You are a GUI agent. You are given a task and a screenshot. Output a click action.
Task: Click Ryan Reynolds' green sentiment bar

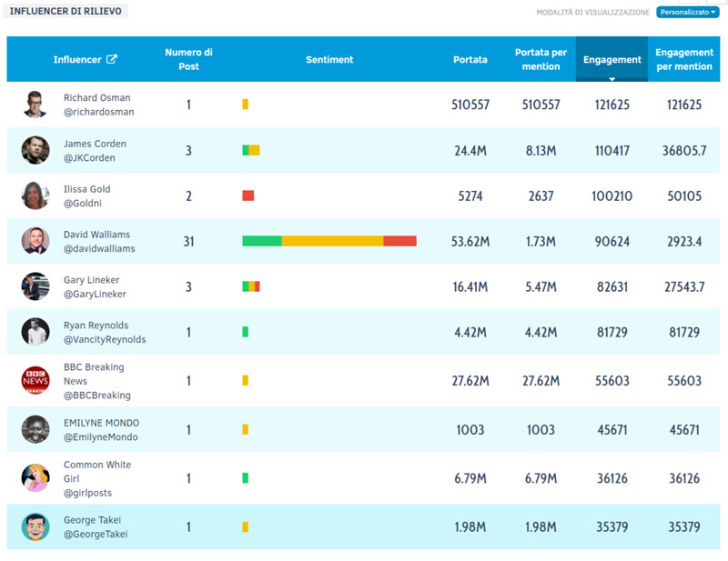click(245, 332)
